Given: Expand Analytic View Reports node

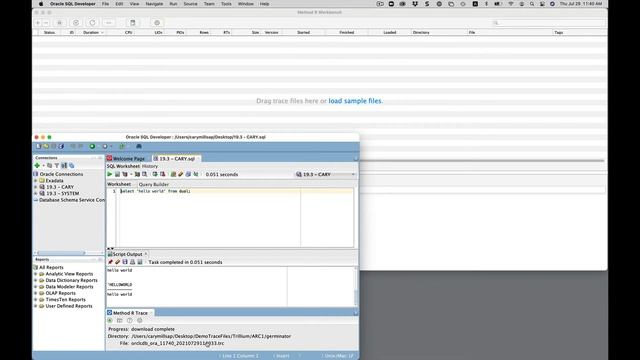Looking at the screenshot, I should click(36, 274).
